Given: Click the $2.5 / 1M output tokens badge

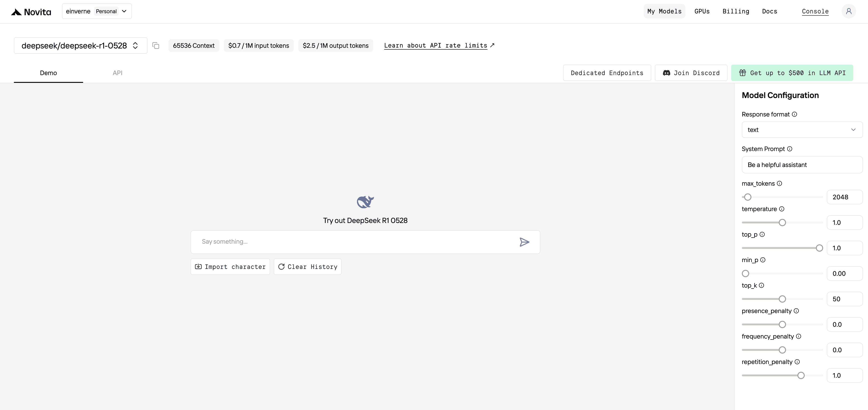Looking at the screenshot, I should click(336, 46).
